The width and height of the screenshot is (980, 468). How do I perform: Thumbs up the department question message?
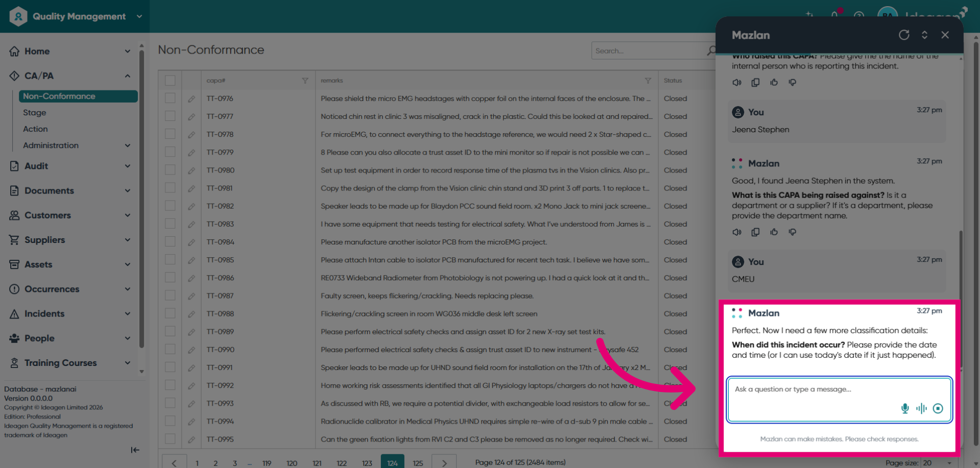(774, 232)
